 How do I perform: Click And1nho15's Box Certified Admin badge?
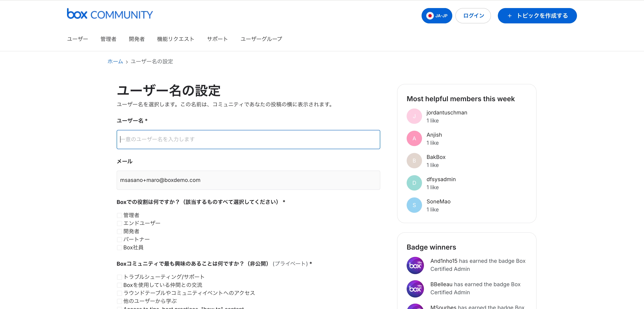tap(415, 265)
